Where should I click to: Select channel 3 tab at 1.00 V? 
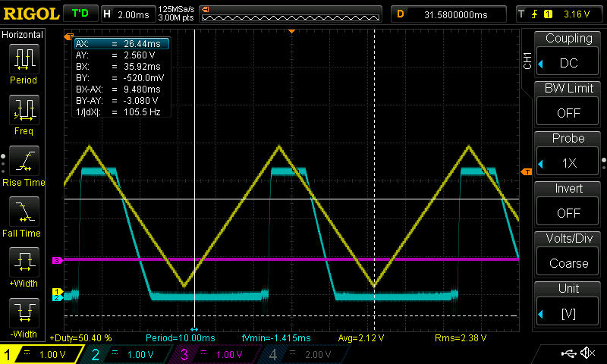point(217,354)
